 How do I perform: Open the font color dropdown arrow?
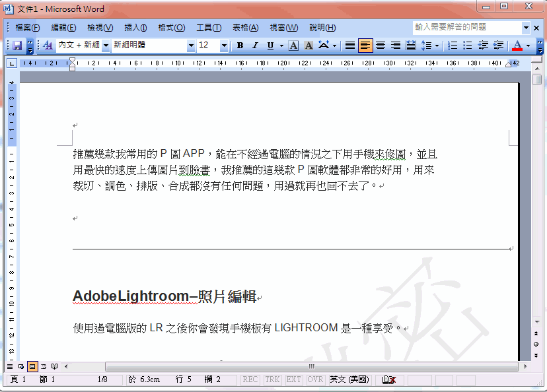click(528, 46)
